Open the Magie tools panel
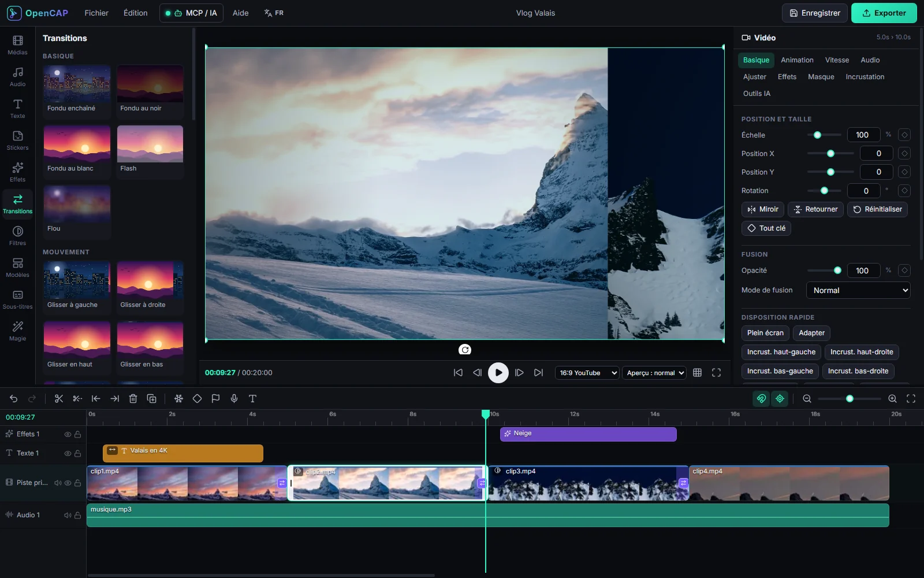 [x=17, y=331]
